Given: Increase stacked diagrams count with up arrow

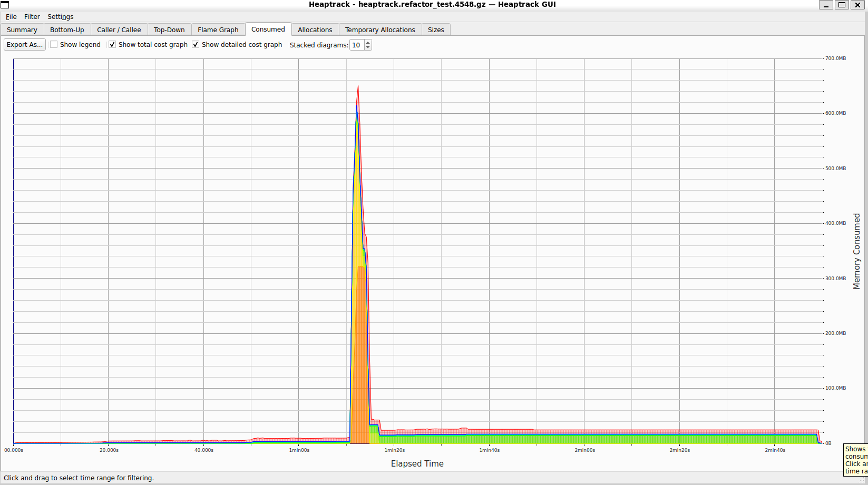Looking at the screenshot, I should click(x=368, y=42).
